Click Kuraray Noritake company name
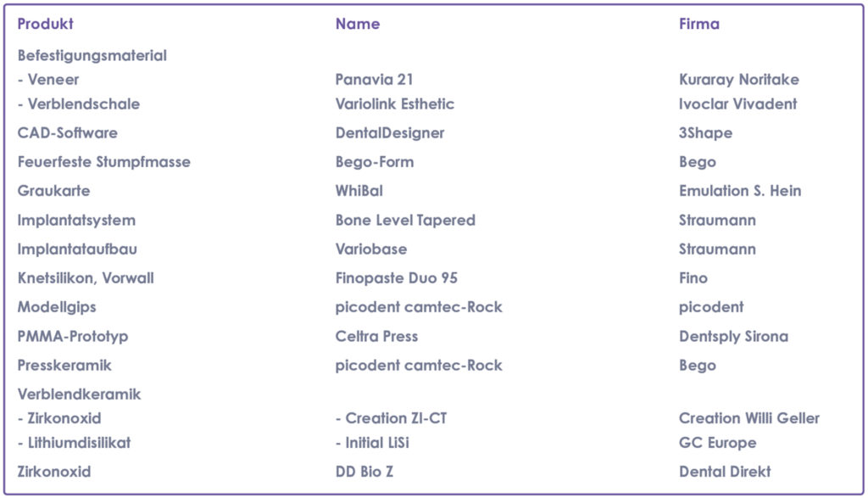Screen dimensions: 868x498 [x=738, y=80]
